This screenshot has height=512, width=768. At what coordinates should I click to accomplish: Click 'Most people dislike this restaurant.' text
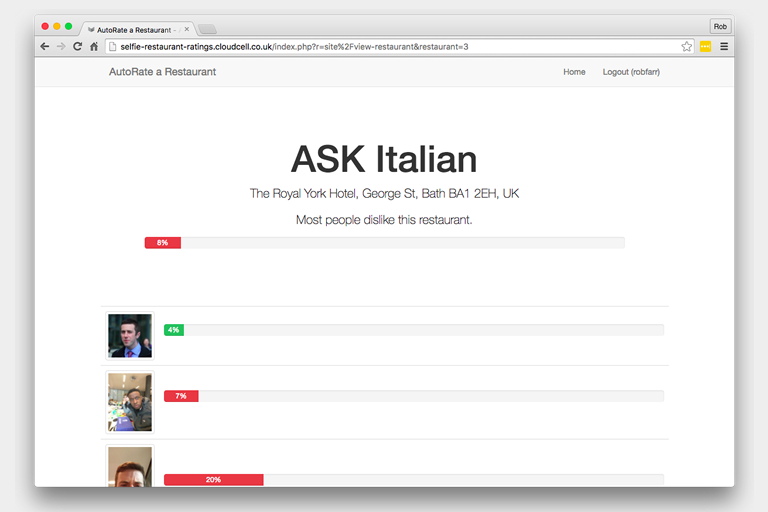384,220
